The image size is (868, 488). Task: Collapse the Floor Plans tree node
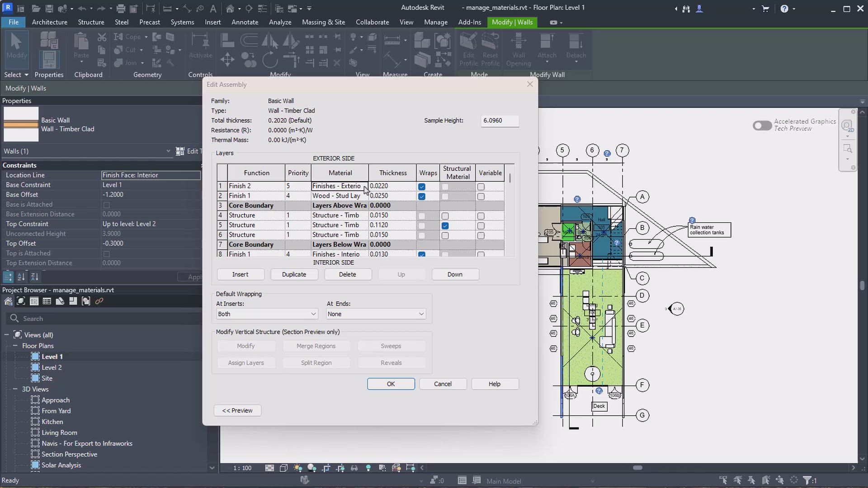point(15,346)
